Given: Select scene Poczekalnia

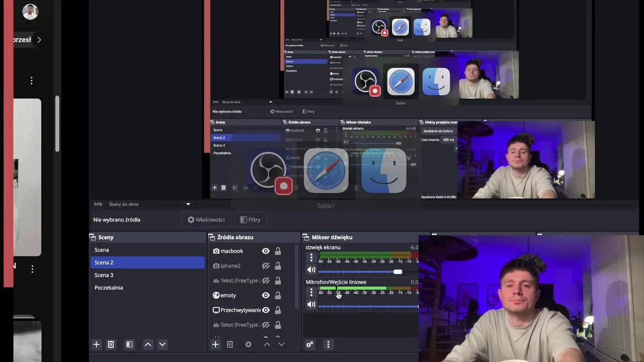Looking at the screenshot, I should [147, 288].
